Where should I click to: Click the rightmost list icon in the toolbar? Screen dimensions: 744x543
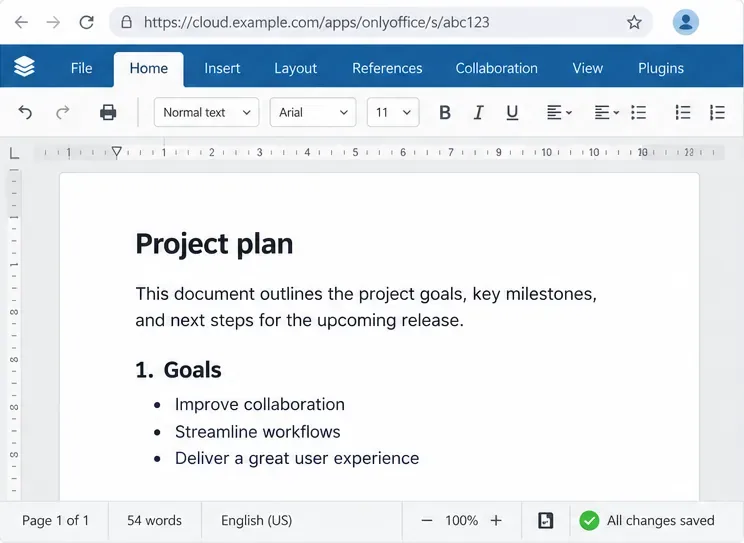tap(717, 112)
